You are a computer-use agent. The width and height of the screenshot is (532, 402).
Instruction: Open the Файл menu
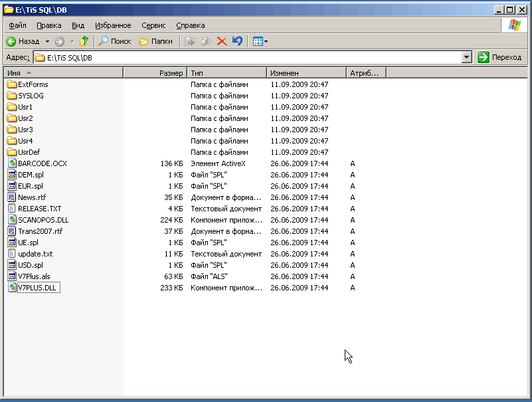tap(18, 25)
